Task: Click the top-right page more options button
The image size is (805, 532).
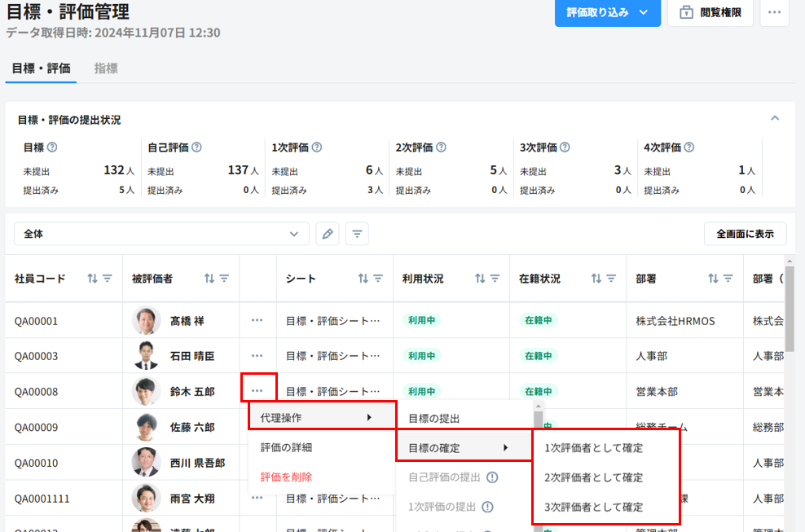Action: pos(774,12)
